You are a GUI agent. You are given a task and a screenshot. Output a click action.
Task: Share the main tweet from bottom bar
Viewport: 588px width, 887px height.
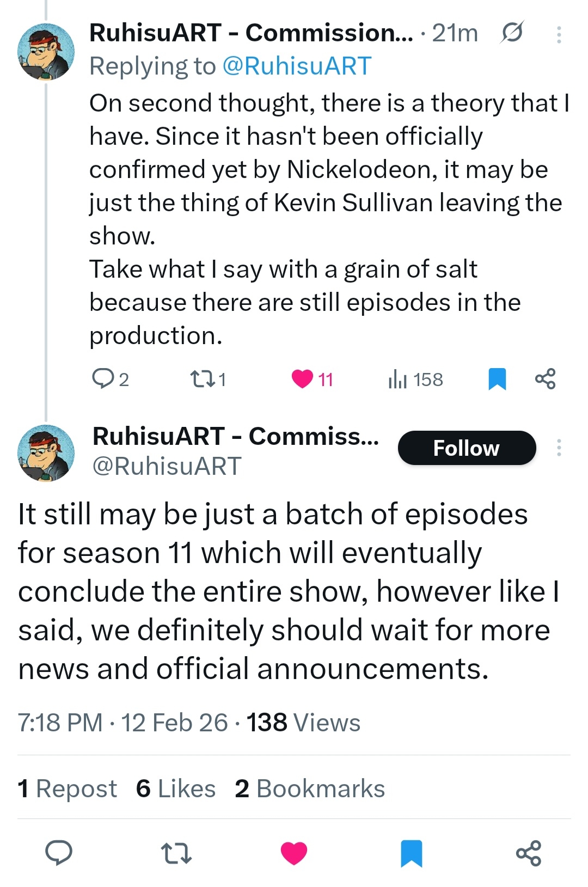click(529, 853)
